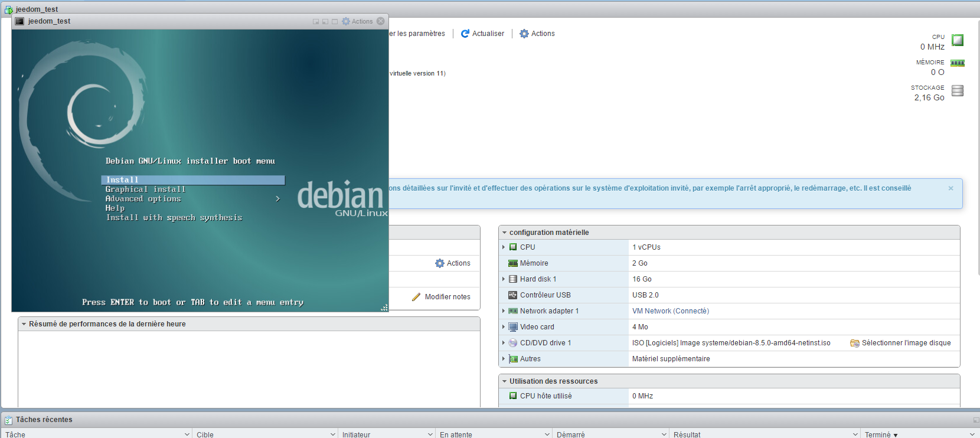Click the memory stick icon under MÉMOIRE

(958, 63)
